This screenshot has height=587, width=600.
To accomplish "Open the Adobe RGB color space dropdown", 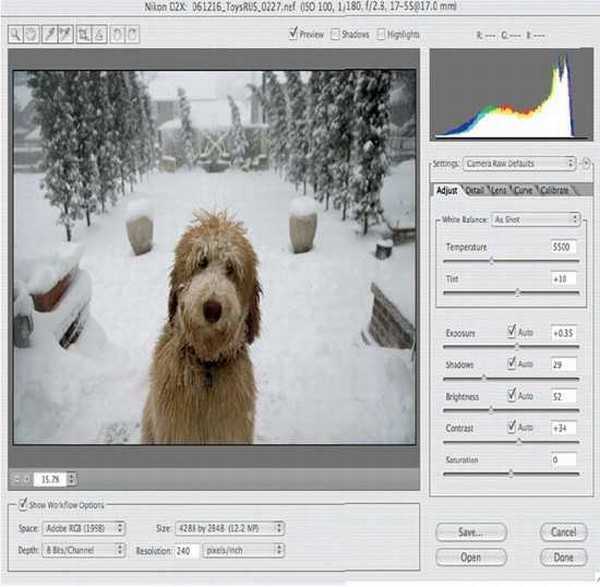I will click(x=84, y=528).
